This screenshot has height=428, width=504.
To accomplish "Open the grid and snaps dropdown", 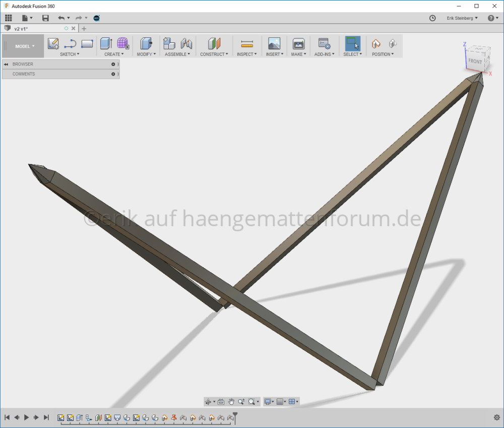I will 282,402.
